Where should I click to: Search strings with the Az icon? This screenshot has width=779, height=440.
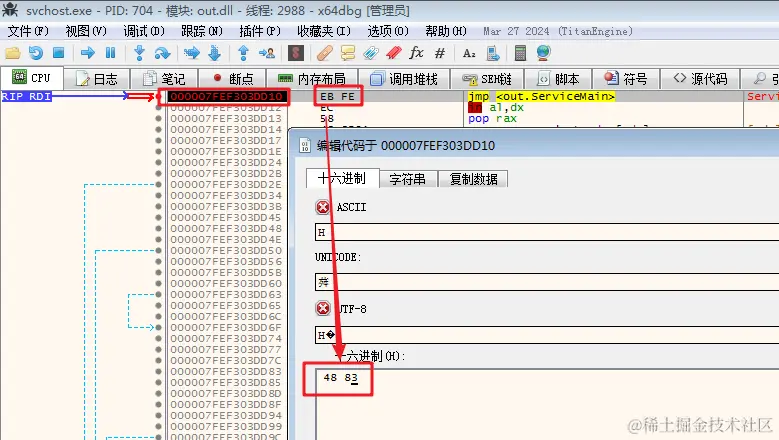point(469,53)
